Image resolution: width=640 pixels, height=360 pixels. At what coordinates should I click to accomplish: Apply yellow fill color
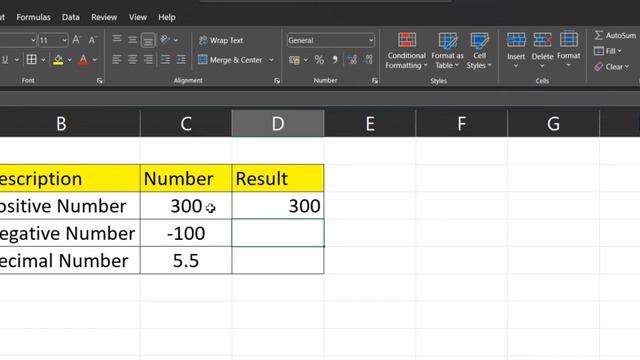(58, 60)
